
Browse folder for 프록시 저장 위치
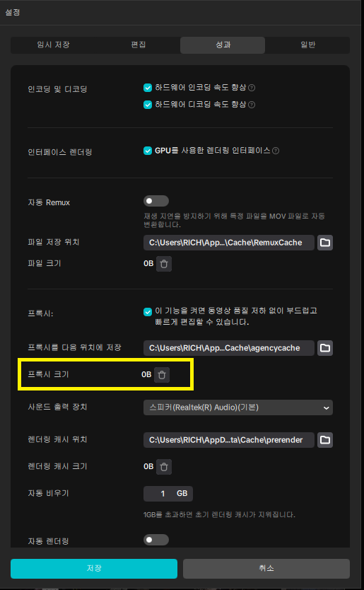(325, 348)
